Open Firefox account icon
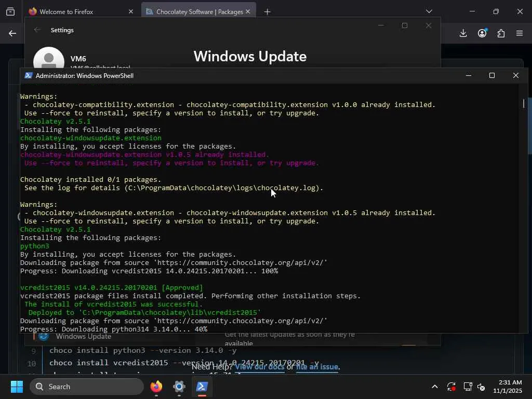Image resolution: width=532 pixels, height=399 pixels. 482,33
